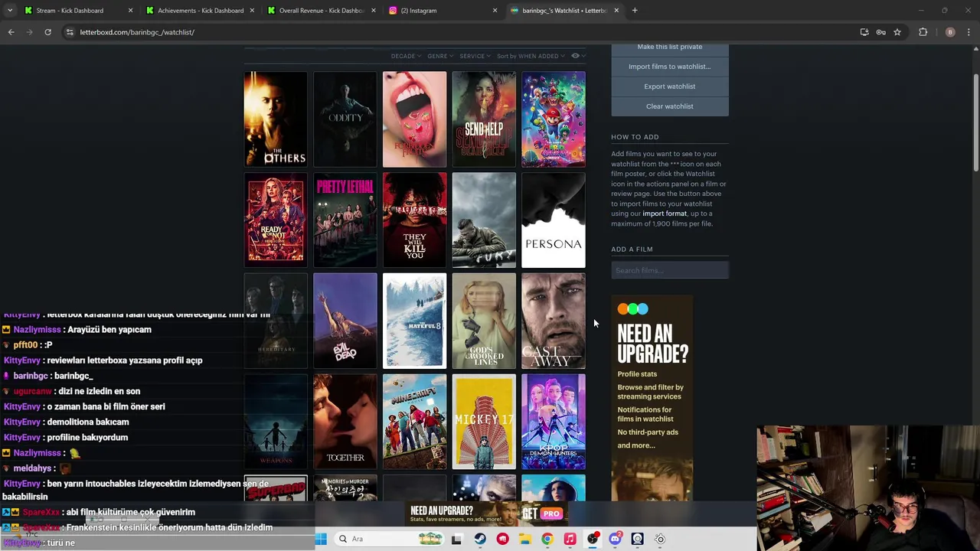Open File Explorer from the taskbar
This screenshot has height=551, width=980.
pyautogui.click(x=524, y=539)
